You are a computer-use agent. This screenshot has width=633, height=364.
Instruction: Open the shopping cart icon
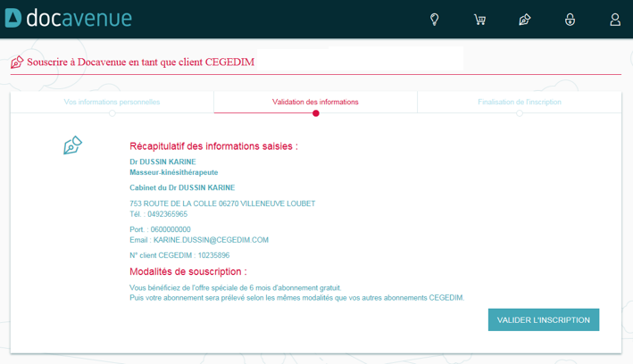tap(479, 19)
